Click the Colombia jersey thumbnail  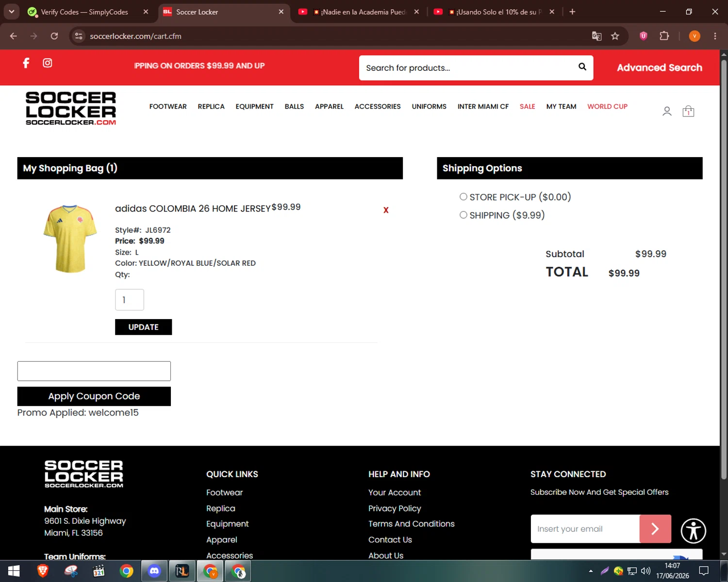click(x=70, y=238)
